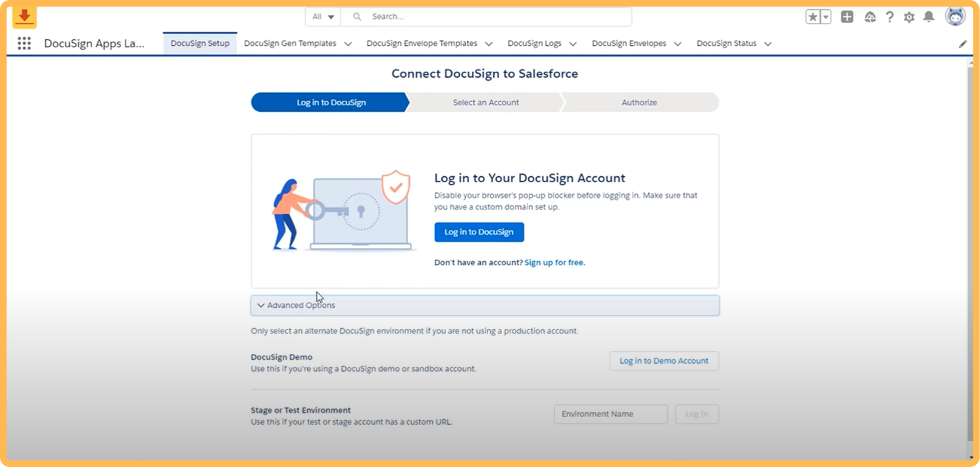
Task: Expand the DocuSign Gen Templates chevron
Action: pyautogui.click(x=348, y=44)
